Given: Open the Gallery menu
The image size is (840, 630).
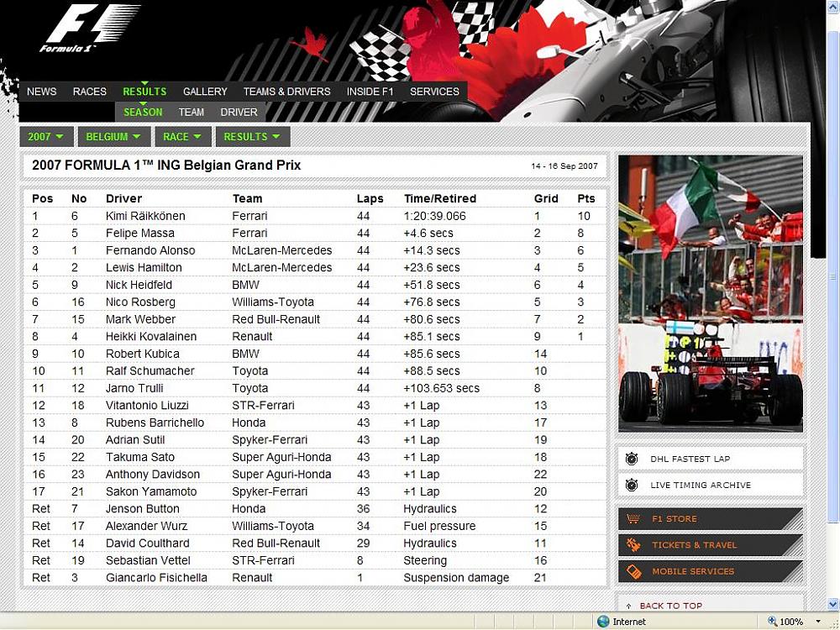Looking at the screenshot, I should (205, 92).
